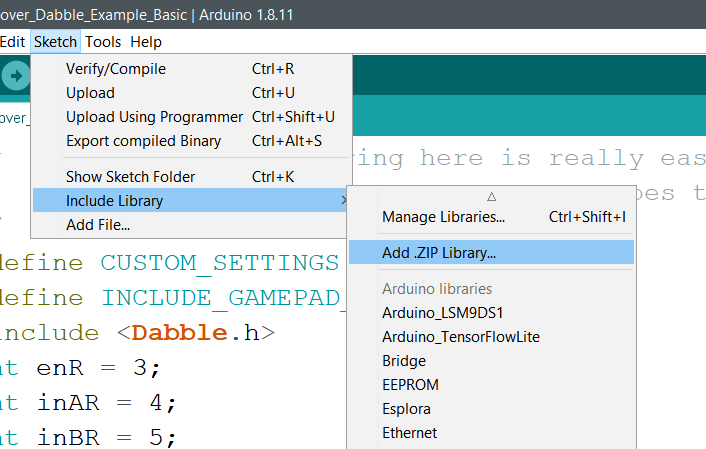Choose Add File... in the Sketch menu

point(192,225)
